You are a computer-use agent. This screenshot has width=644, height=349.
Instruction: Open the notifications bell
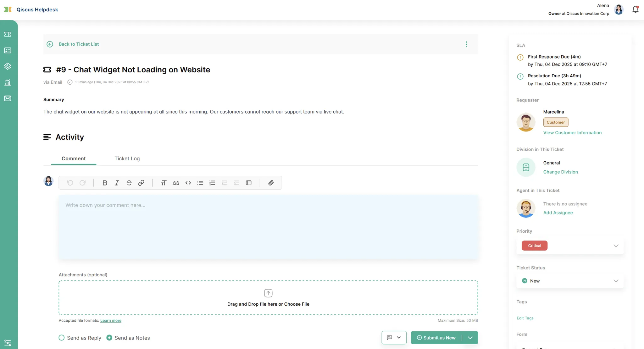(x=635, y=9)
